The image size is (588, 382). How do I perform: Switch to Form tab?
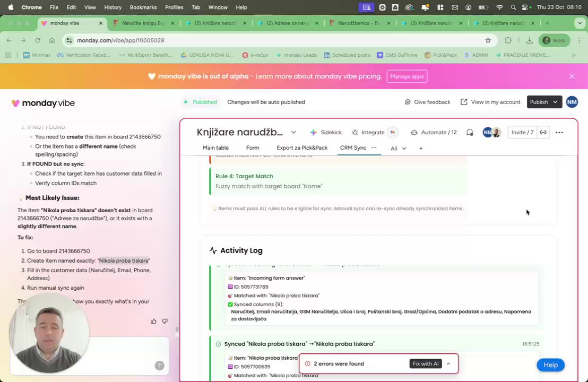(253, 147)
